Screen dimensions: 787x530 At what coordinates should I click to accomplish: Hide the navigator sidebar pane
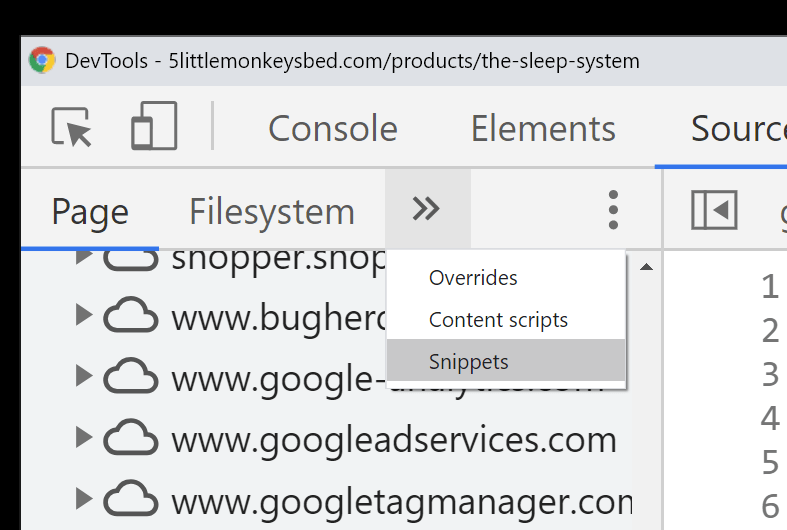[x=714, y=210]
